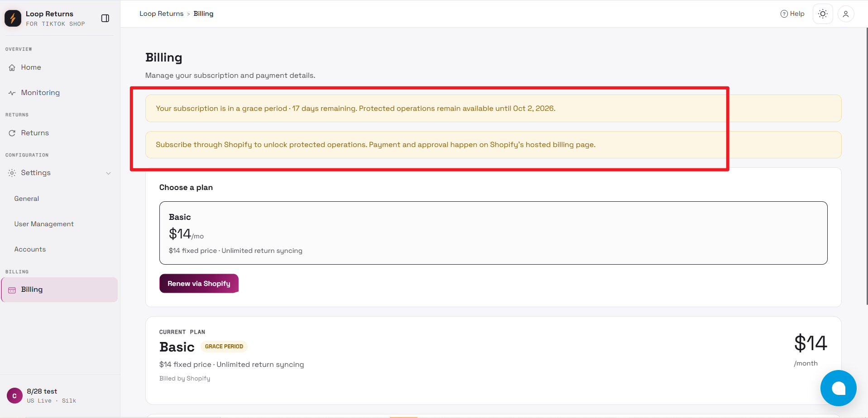Click the grace period notice banner
The width and height of the screenshot is (868, 418).
pyautogui.click(x=493, y=108)
